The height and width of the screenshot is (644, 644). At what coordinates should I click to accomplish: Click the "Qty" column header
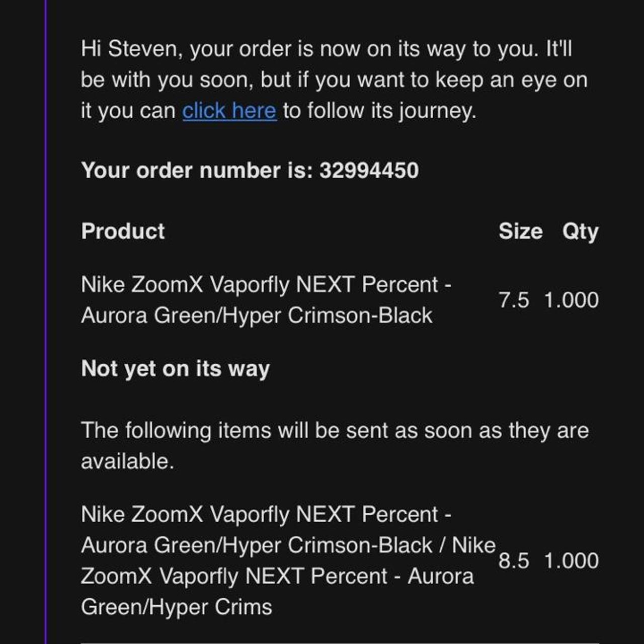(x=580, y=231)
